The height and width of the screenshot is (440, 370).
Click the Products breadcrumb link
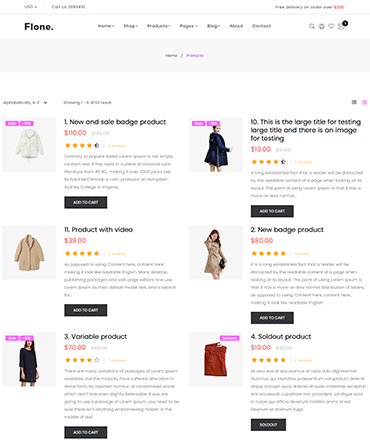click(x=195, y=56)
